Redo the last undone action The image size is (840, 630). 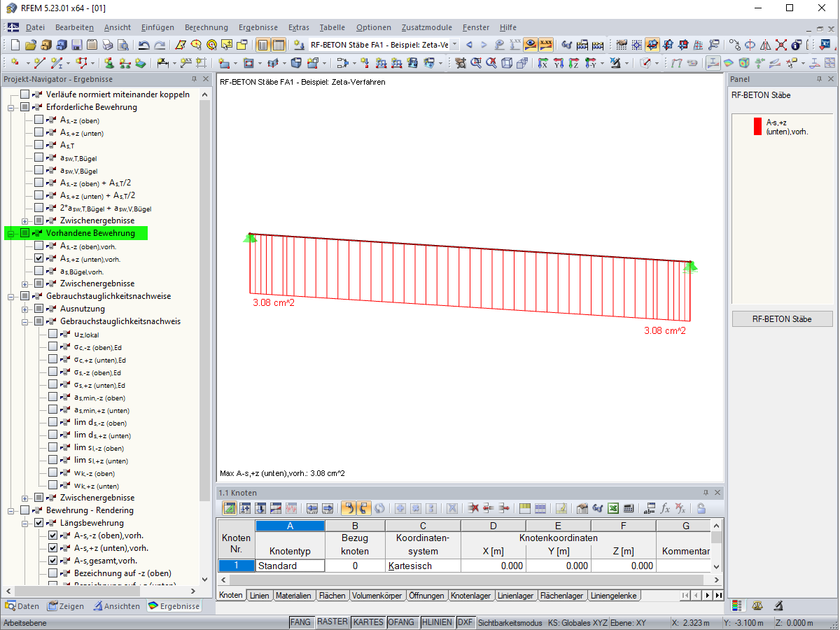[160, 45]
